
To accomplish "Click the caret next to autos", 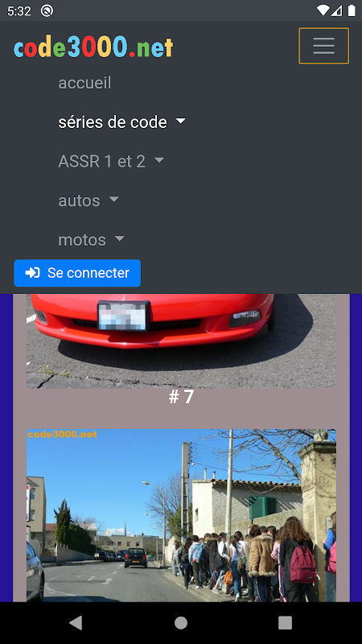I will (x=113, y=199).
